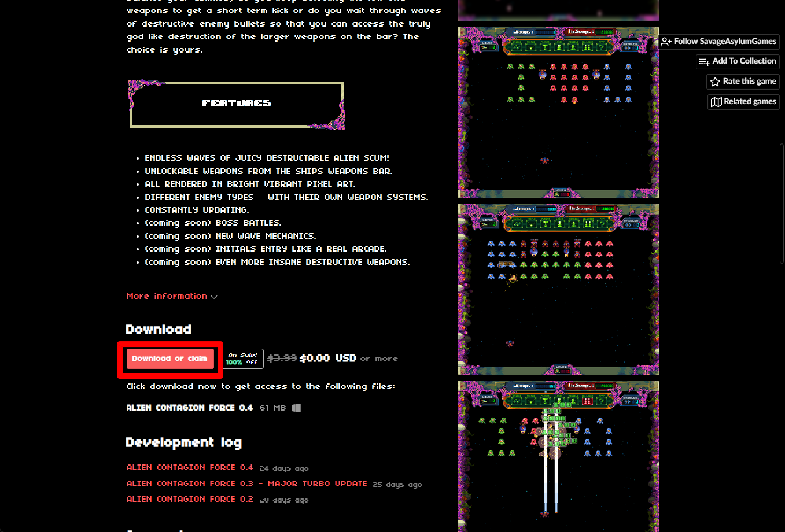Click the Download heading
The height and width of the screenshot is (532, 785).
pyautogui.click(x=159, y=329)
